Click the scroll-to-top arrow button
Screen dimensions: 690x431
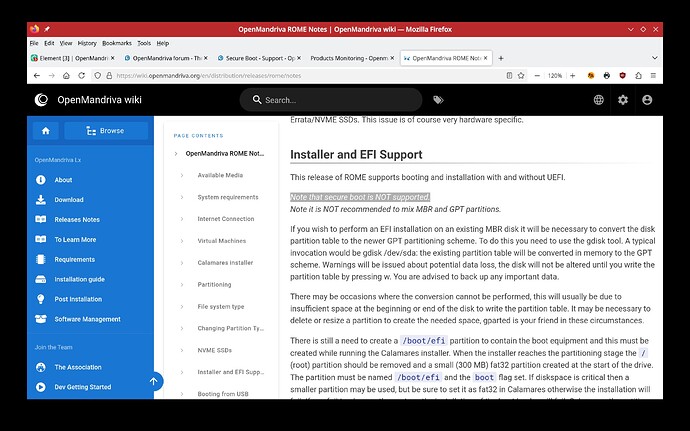pos(153,381)
